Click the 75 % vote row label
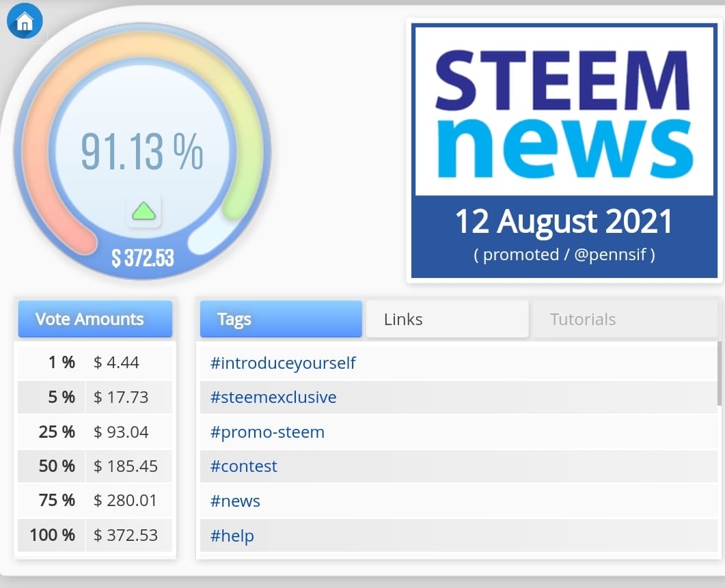The width and height of the screenshot is (725, 588). [57, 500]
